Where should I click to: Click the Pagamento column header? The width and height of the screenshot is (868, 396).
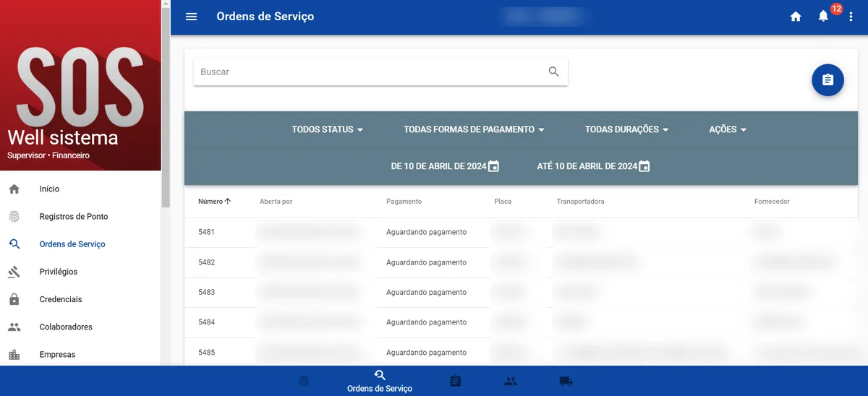point(404,202)
